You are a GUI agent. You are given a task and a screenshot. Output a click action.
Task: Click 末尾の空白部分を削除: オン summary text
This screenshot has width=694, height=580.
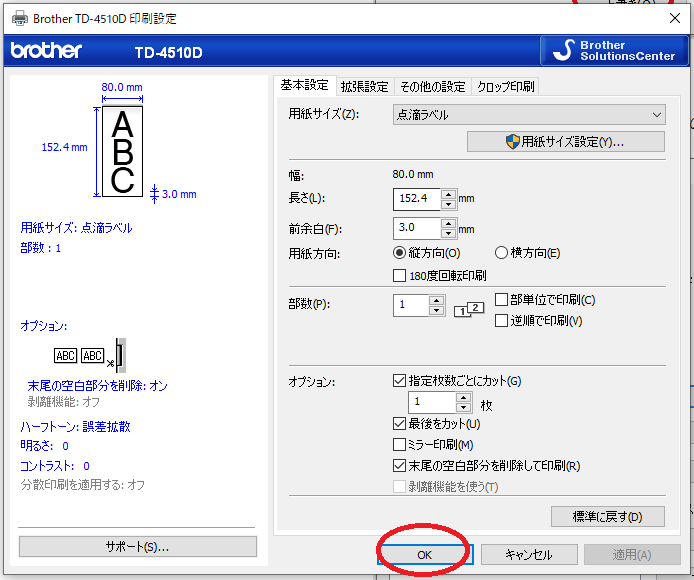97,386
